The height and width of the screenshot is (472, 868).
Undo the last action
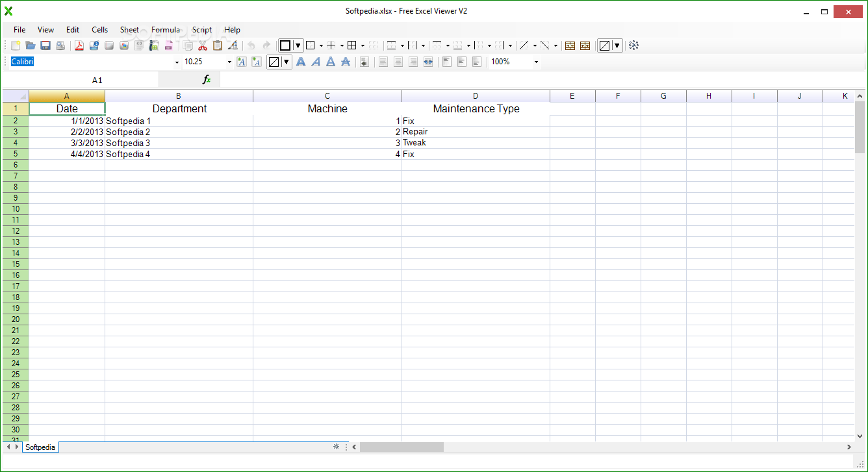tap(251, 45)
